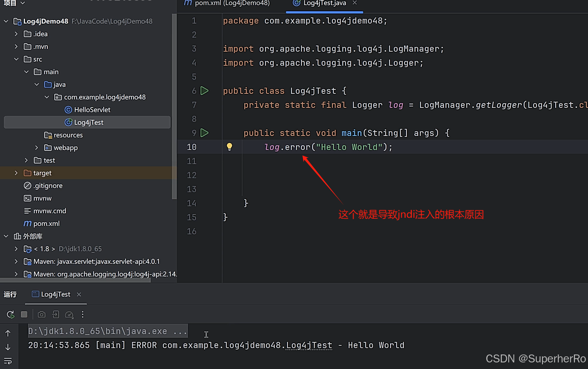Viewport: 588px width, 369px height.
Task: Expand the target folder
Action: [16, 173]
